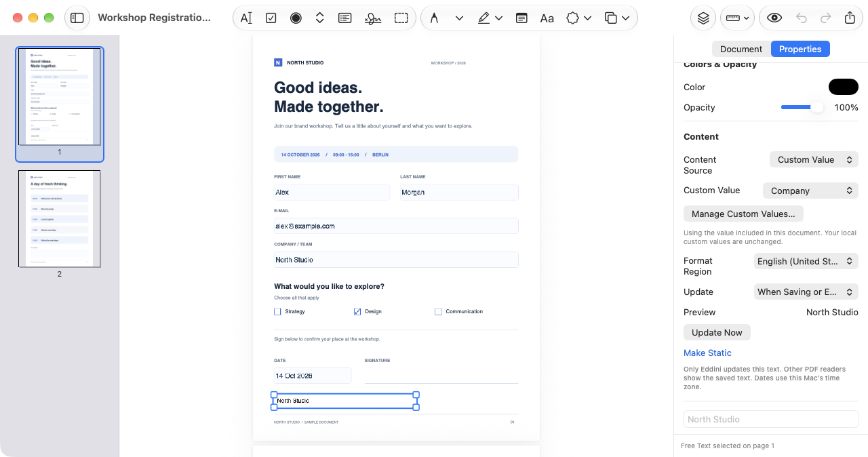Open the Content Source dropdown
This screenshot has width=868, height=457.
[x=814, y=160]
